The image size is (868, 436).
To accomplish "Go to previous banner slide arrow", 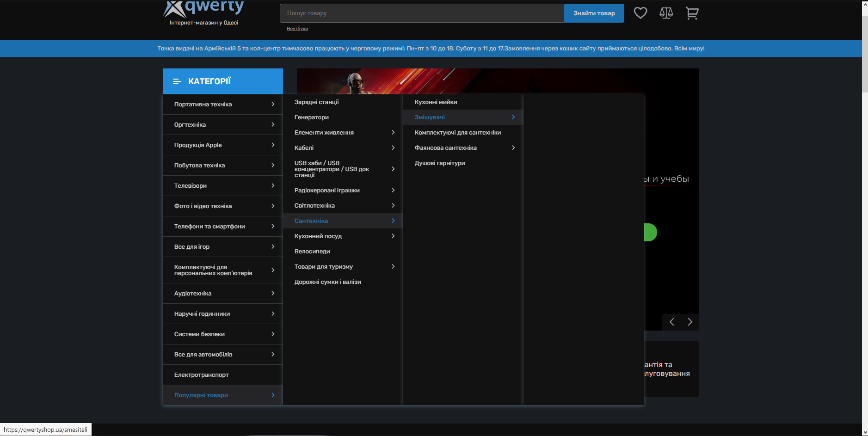I will [671, 322].
